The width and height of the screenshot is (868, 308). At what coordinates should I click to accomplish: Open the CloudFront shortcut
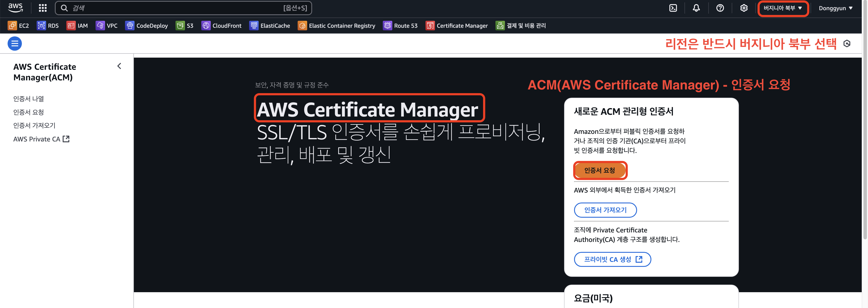click(221, 26)
